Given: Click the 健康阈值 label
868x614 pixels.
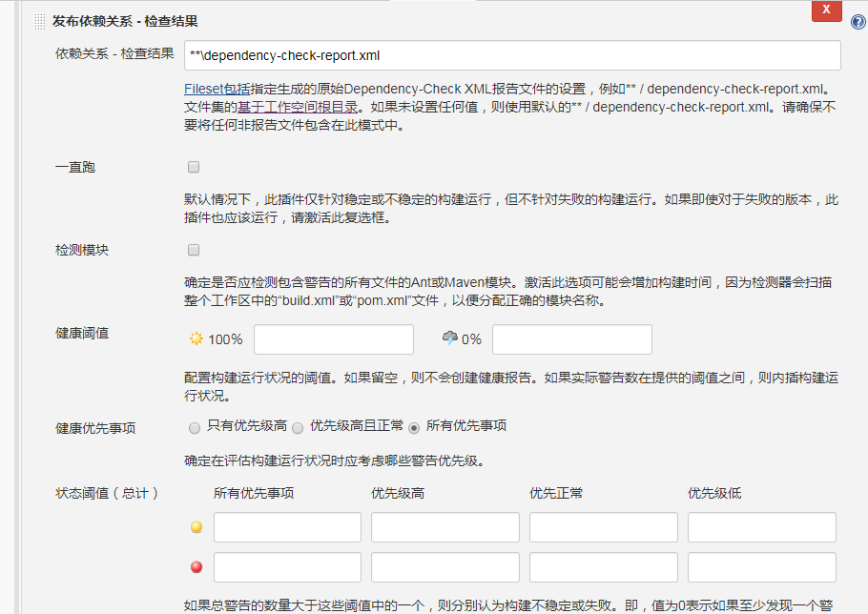Looking at the screenshot, I should [82, 334].
